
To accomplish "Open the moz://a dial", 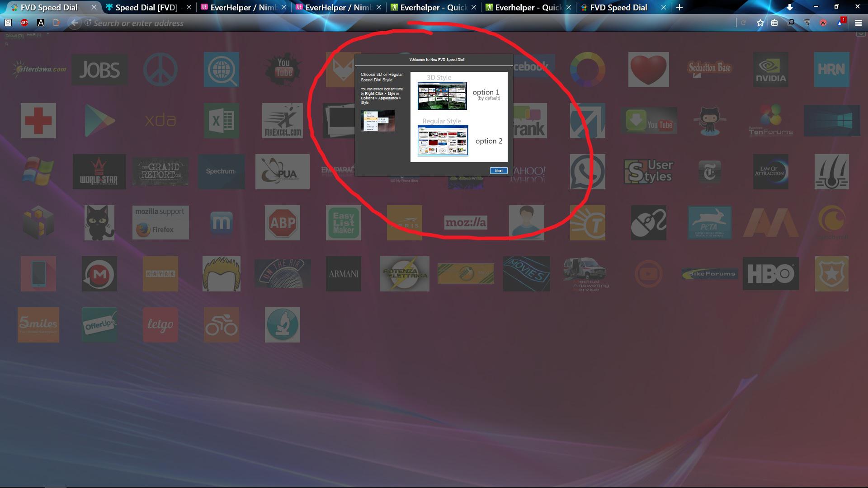I will (466, 222).
